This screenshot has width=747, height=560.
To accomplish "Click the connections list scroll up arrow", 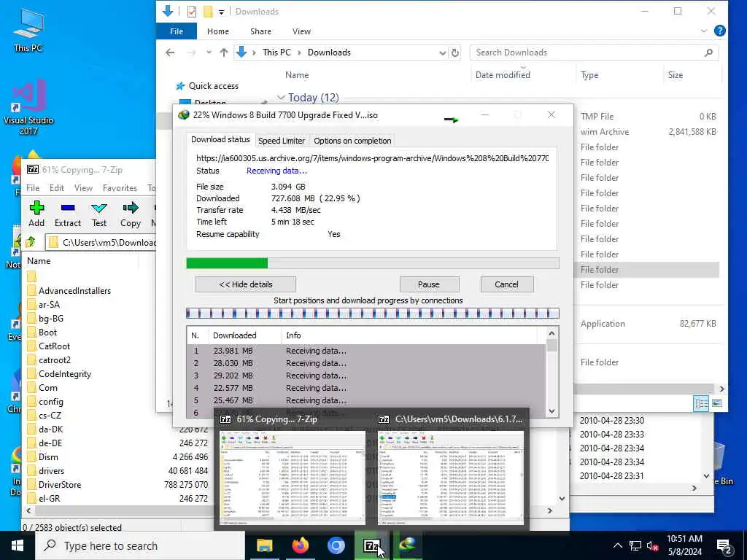I will [551, 333].
